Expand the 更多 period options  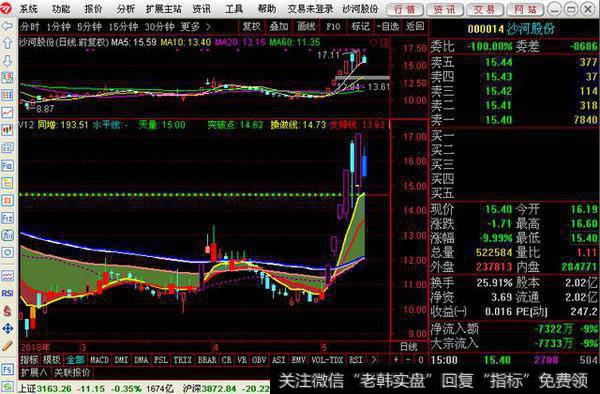click(x=195, y=27)
